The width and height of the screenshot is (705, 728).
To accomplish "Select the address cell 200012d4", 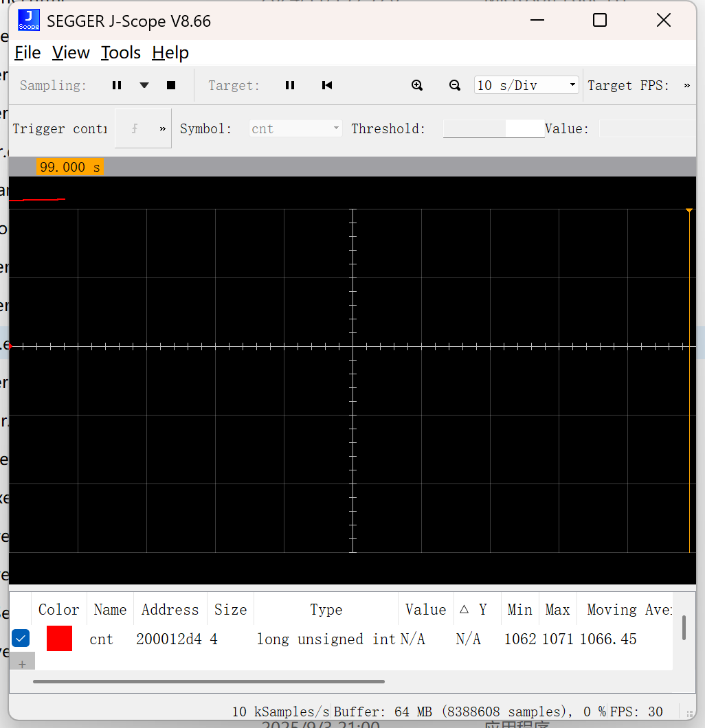I will pos(169,639).
